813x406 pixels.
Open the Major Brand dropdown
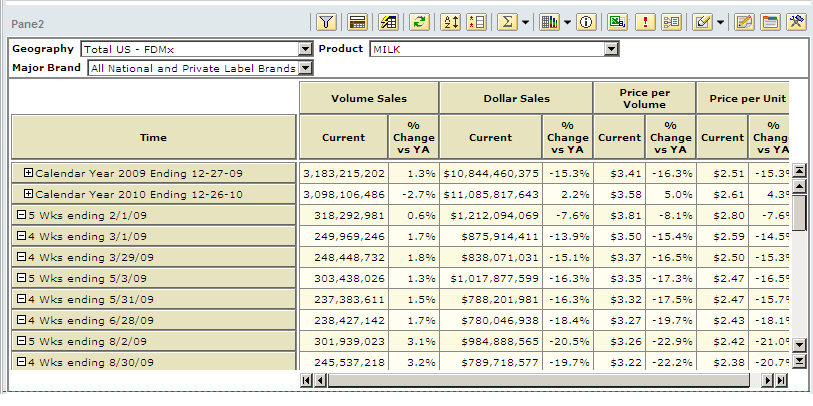[x=305, y=68]
